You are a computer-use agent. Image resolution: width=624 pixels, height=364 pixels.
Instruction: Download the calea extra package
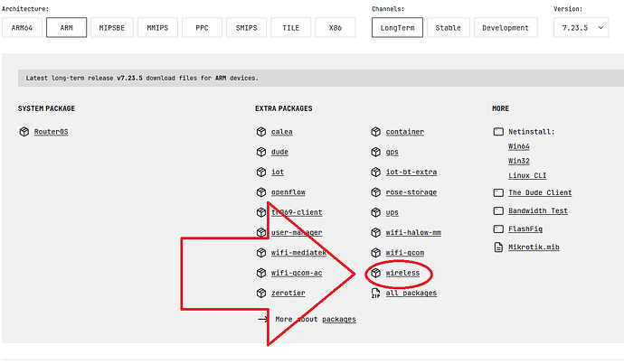tap(282, 132)
